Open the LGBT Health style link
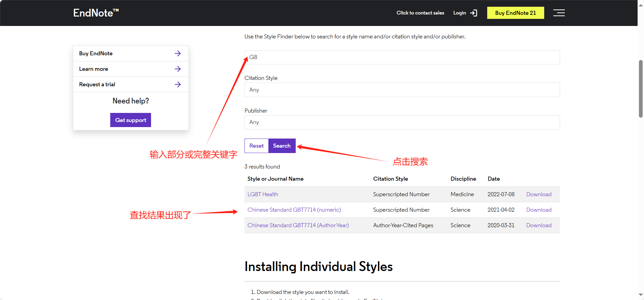The width and height of the screenshot is (644, 300). tap(263, 194)
